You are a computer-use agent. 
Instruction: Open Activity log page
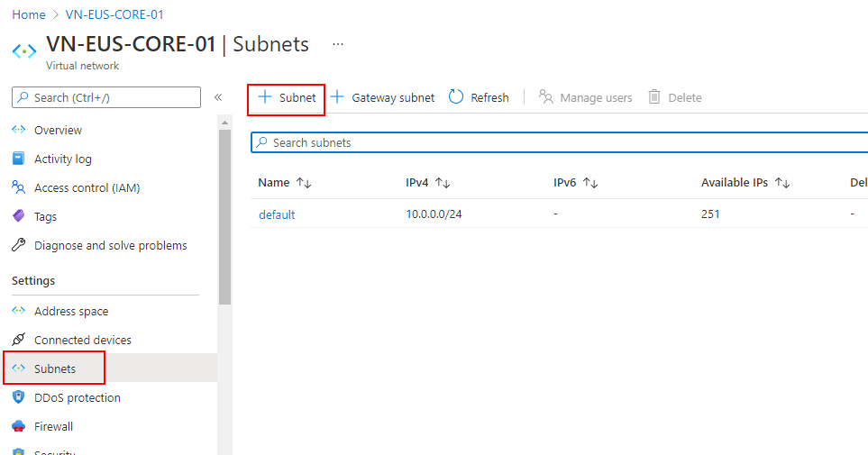62,159
